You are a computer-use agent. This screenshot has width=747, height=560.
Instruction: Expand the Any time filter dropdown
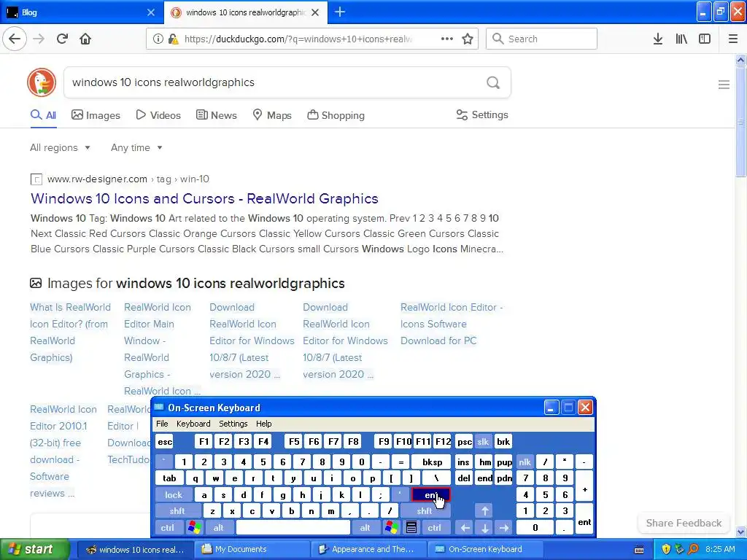pyautogui.click(x=136, y=147)
